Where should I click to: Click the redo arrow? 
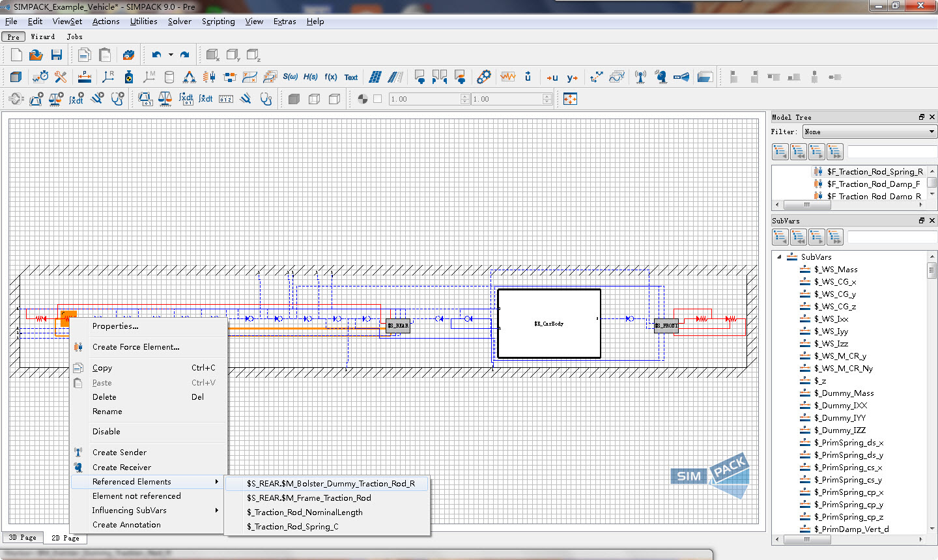click(185, 55)
